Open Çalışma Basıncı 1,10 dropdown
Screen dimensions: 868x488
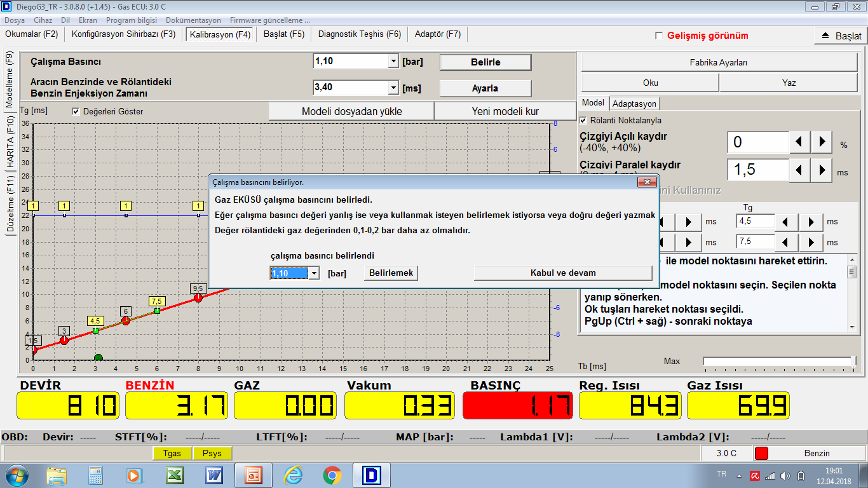pyautogui.click(x=393, y=62)
